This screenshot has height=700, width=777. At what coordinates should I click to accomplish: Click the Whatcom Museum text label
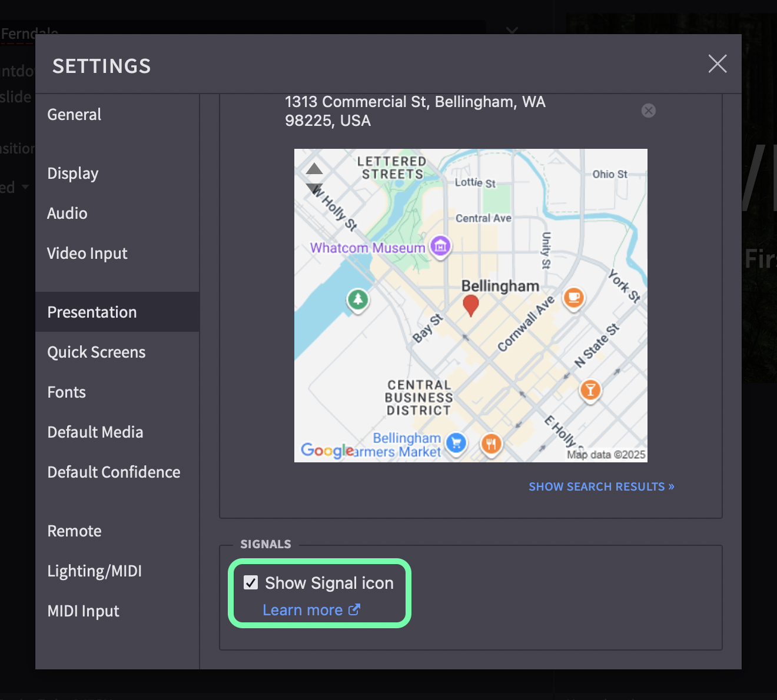(367, 248)
